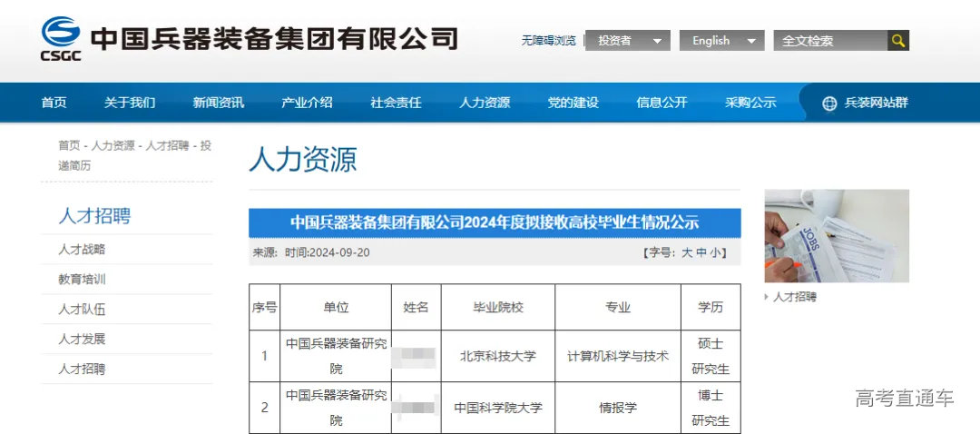The image size is (980, 434).
Task: Open the 信息公开 menu item
Action: 661,103
